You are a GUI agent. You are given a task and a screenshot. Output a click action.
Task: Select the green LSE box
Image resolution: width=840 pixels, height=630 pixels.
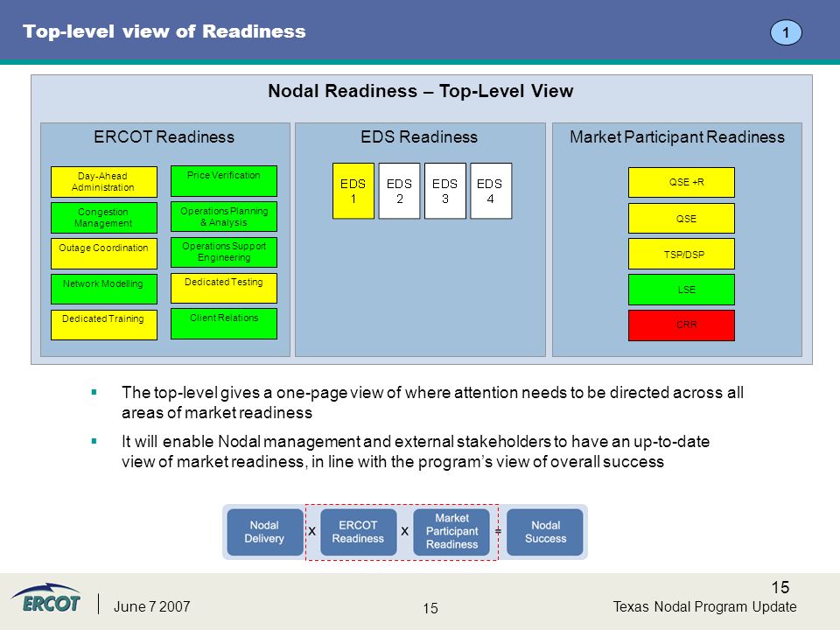pyautogui.click(x=682, y=290)
